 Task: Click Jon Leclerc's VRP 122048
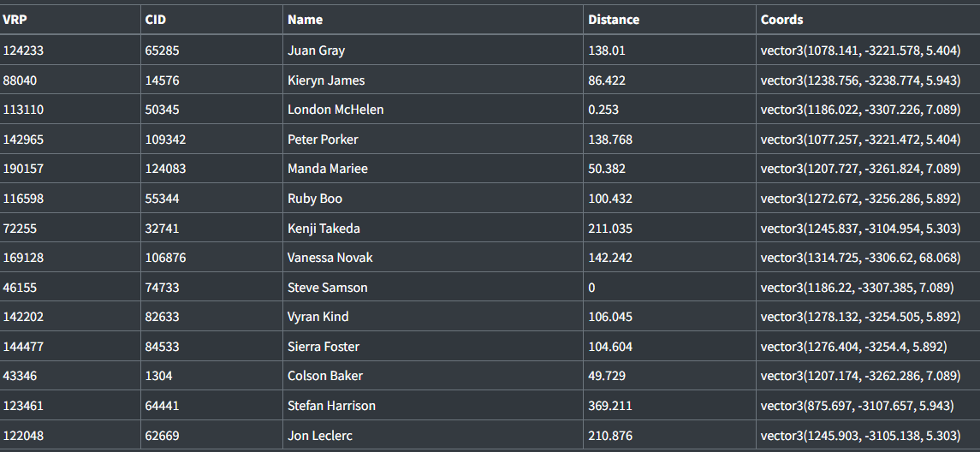click(23, 436)
